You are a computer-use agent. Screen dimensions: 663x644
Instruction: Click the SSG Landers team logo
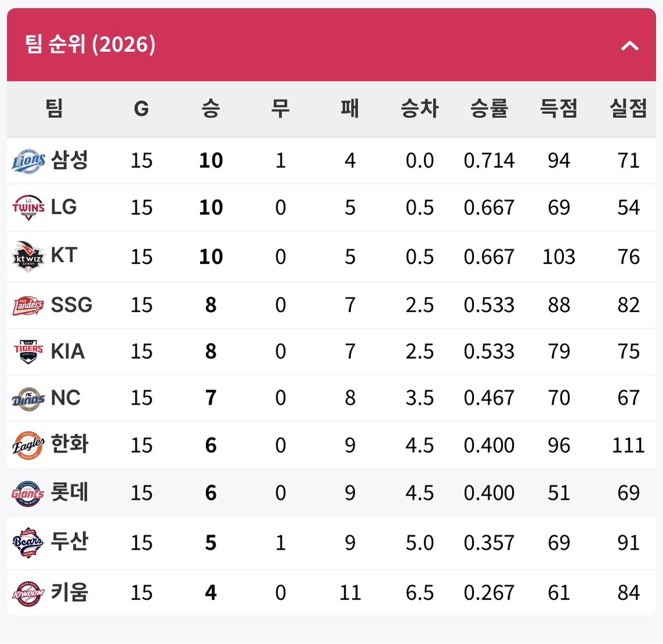(28, 305)
